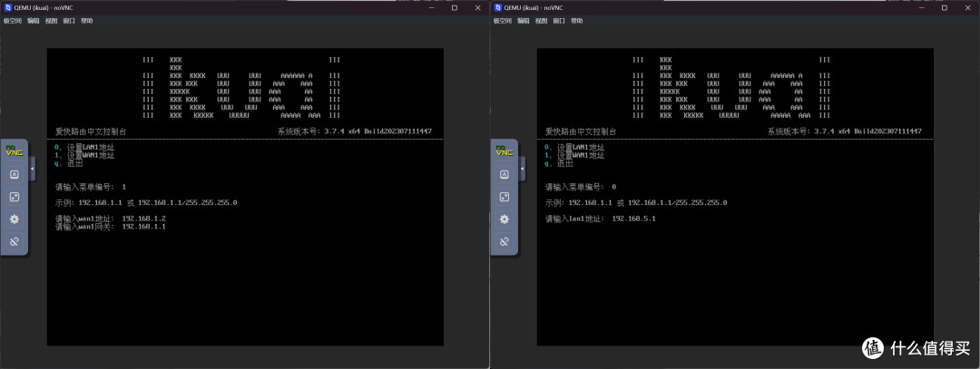Screen dimensions: 980x369
Task: Click disconnect icon in left noVNC panel
Action: [x=14, y=241]
